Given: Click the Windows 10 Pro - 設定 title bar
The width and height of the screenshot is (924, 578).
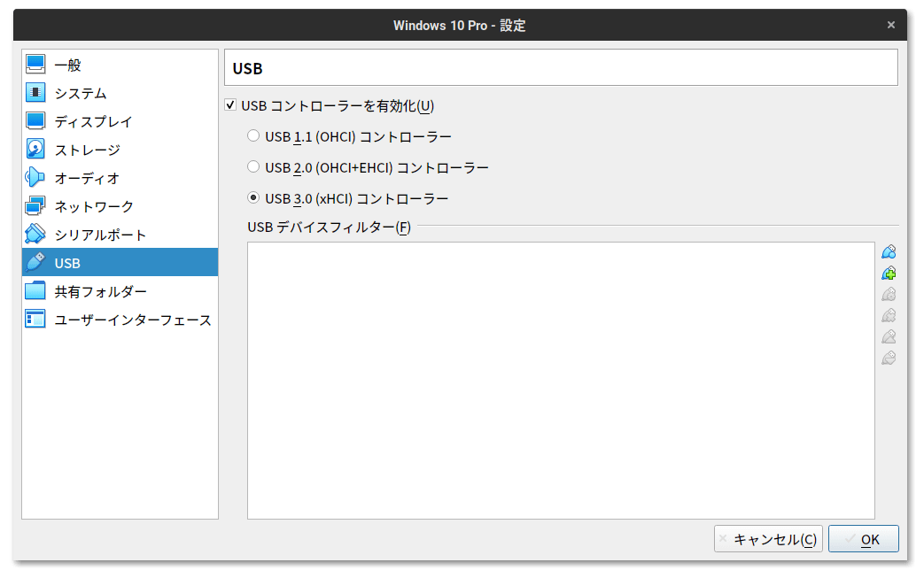Looking at the screenshot, I should click(x=460, y=26).
